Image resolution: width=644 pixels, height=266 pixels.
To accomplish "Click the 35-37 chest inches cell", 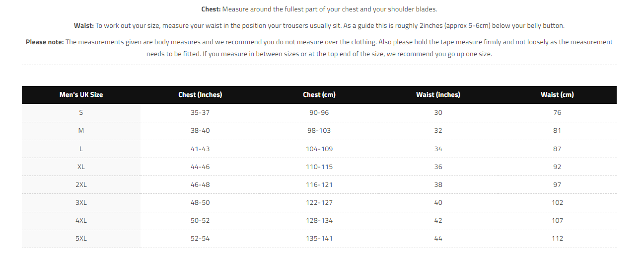I will (x=200, y=112).
